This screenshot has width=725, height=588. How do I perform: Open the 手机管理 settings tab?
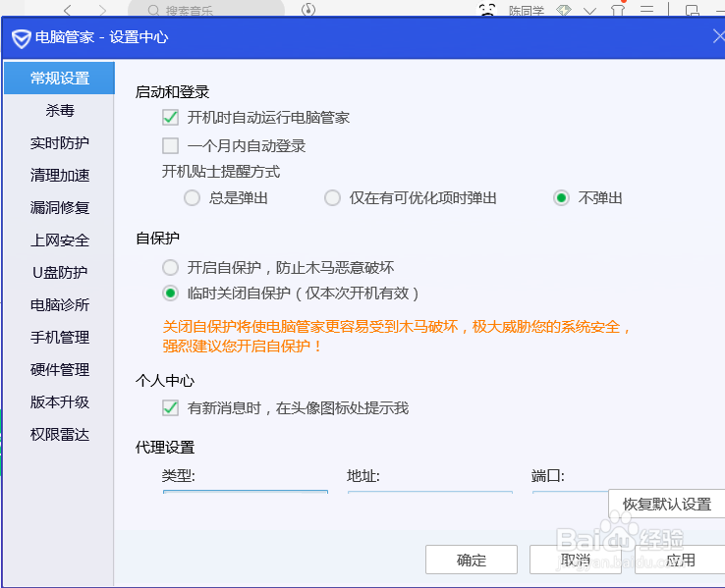(x=59, y=337)
